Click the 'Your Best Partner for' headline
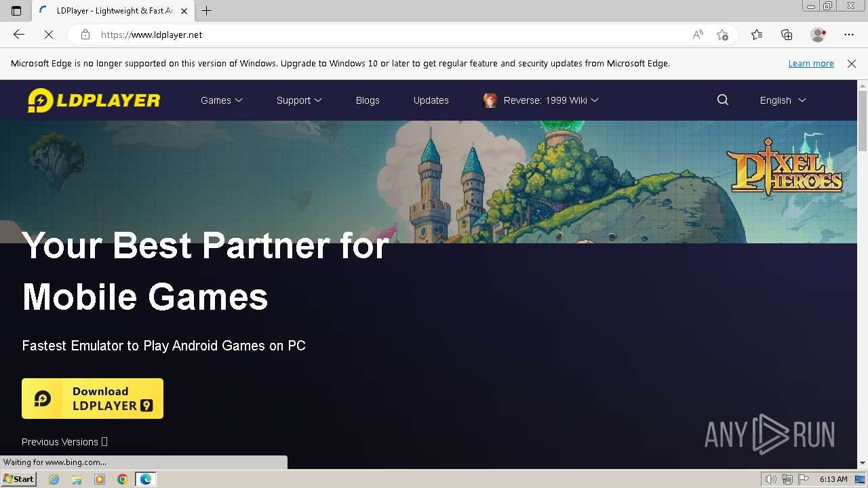This screenshot has height=488, width=868. pos(205,245)
